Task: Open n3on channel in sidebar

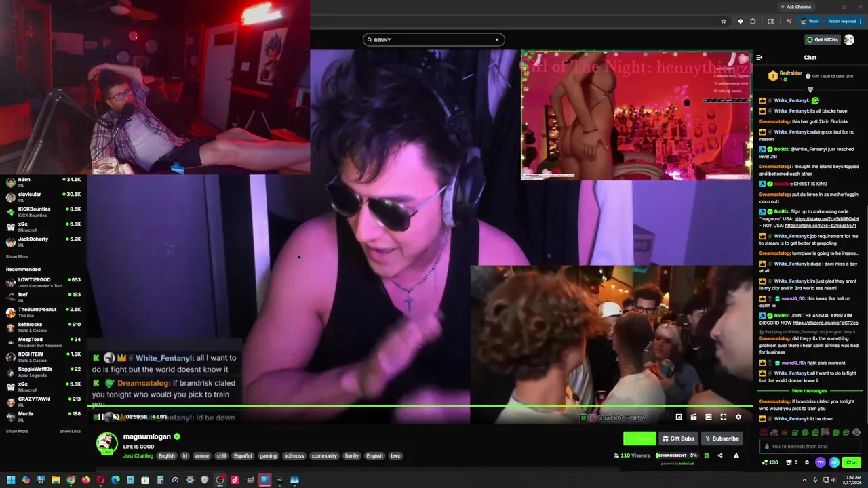Action: tap(43, 182)
